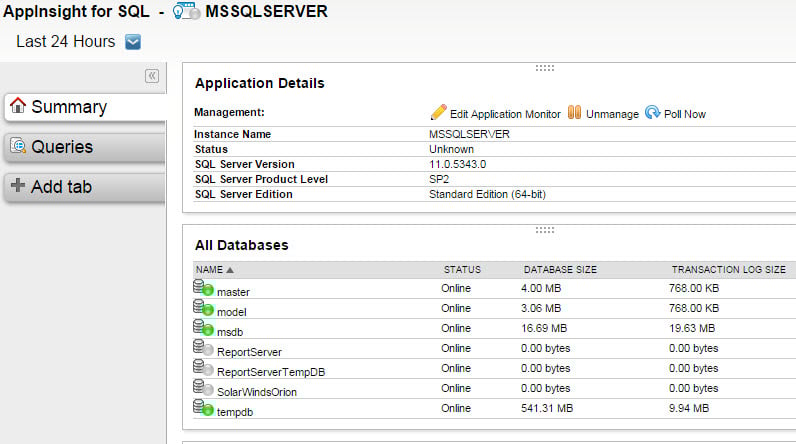Collapse the left tab sidebar

pos(152,76)
